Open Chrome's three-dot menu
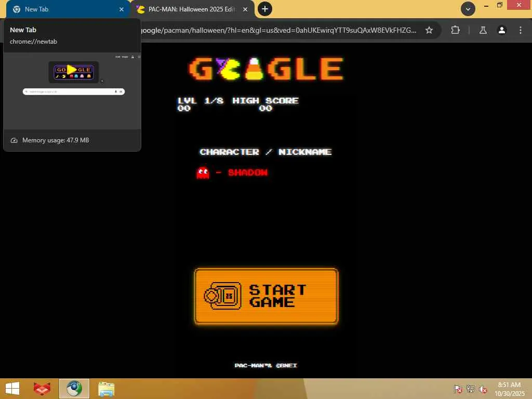The width and height of the screenshot is (532, 399). [521, 30]
